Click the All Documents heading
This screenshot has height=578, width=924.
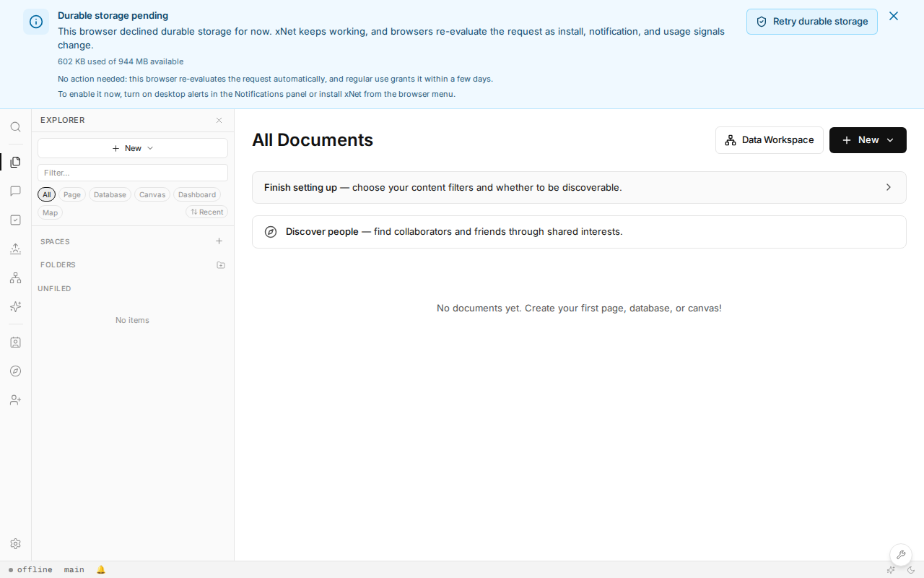[313, 140]
